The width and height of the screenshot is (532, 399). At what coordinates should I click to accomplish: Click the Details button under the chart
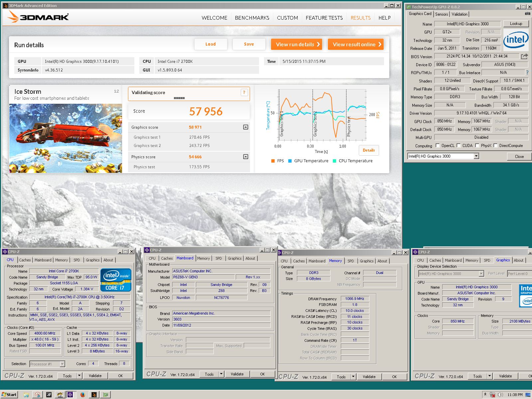click(x=369, y=150)
